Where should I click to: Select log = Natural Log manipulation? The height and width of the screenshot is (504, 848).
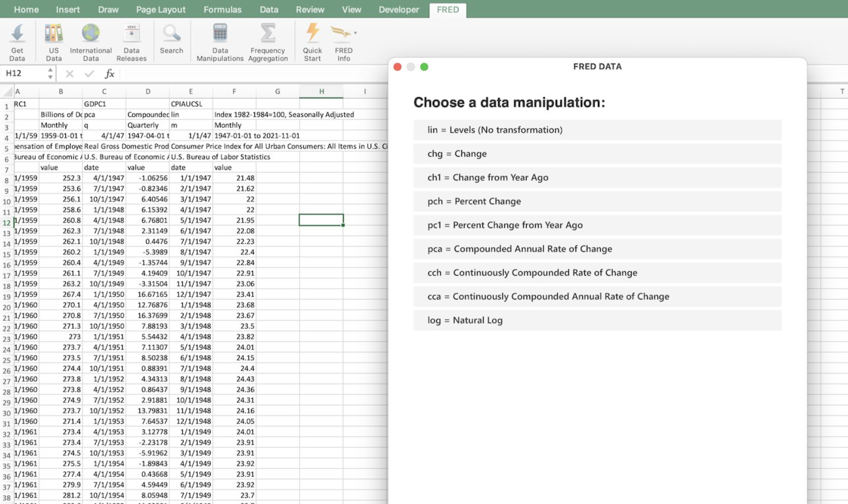597,320
